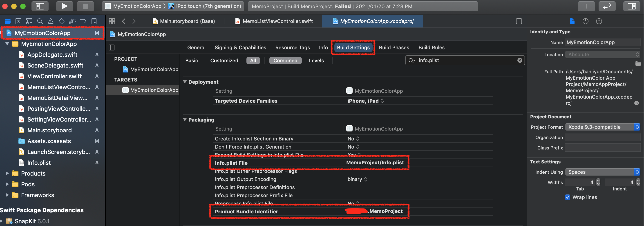
Task: Add a build setting with plus button
Action: pyautogui.click(x=341, y=61)
